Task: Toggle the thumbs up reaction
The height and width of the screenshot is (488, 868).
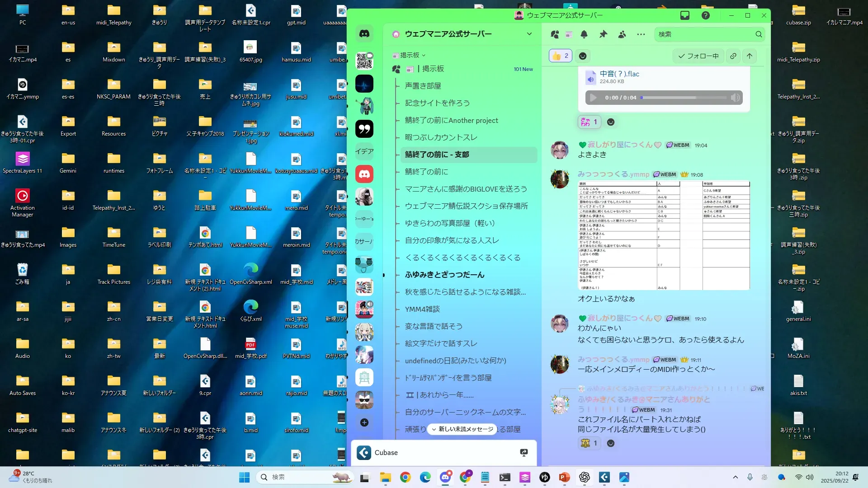Action: click(x=561, y=56)
